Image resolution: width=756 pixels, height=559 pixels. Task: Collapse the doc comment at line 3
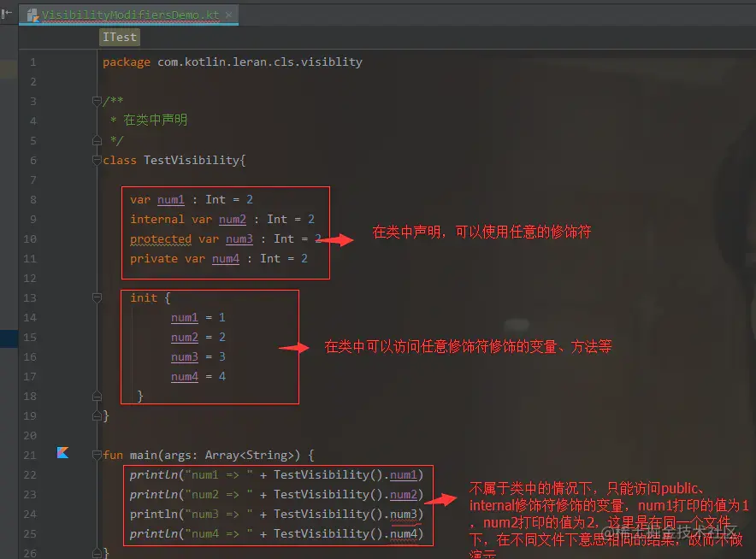pos(97,101)
